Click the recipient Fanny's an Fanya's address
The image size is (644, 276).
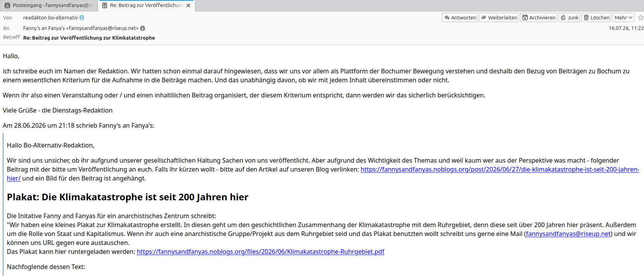tap(81, 28)
